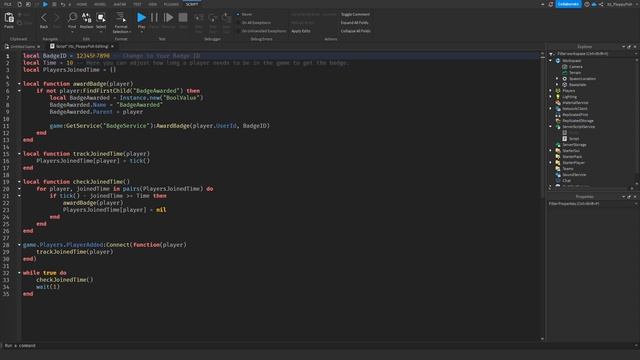Select Never break on errors option
The height and width of the screenshot is (360, 640).
tap(244, 14)
